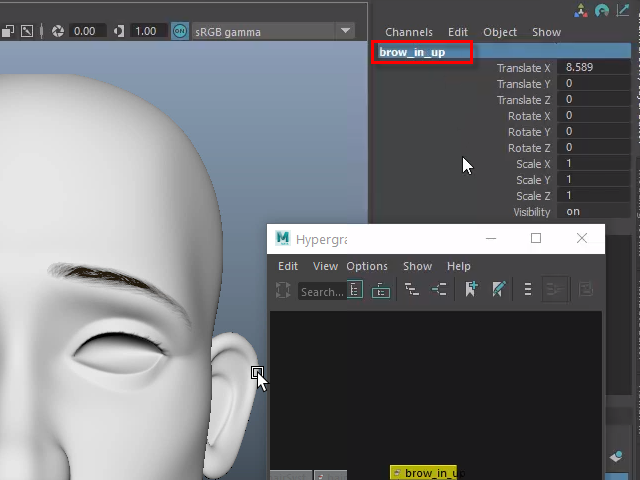640x480 pixels.
Task: Open the Hypergraph View menu
Action: pyautogui.click(x=325, y=266)
